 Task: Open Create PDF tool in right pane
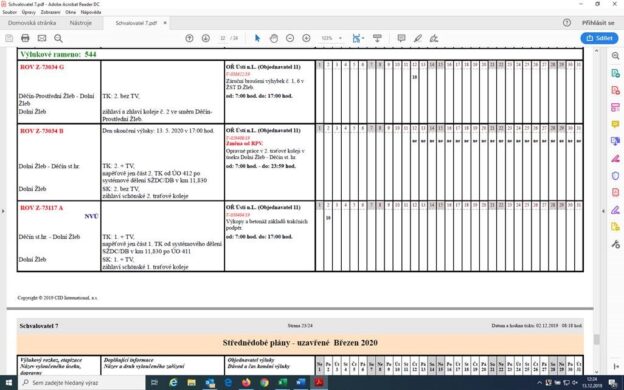point(615,90)
